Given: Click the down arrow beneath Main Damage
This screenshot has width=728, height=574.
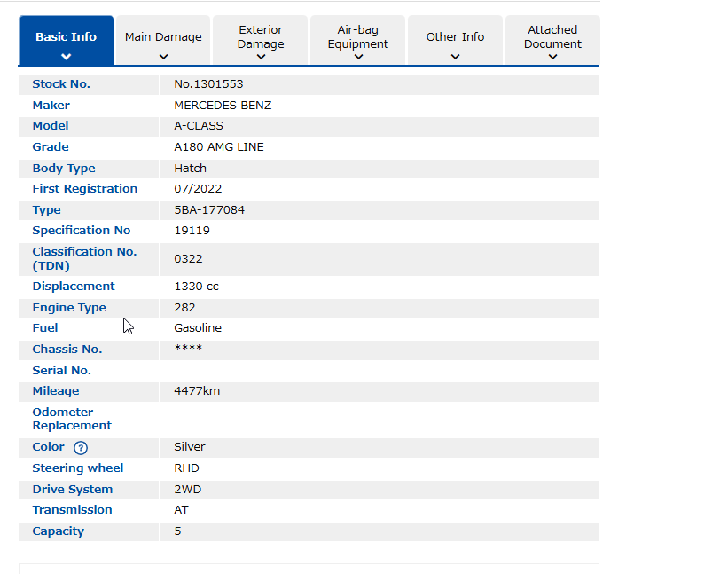Looking at the screenshot, I should click(x=163, y=57).
